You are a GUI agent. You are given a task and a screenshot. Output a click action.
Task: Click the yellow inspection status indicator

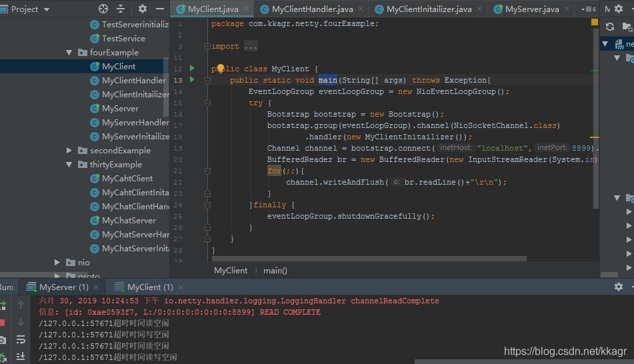tap(595, 22)
